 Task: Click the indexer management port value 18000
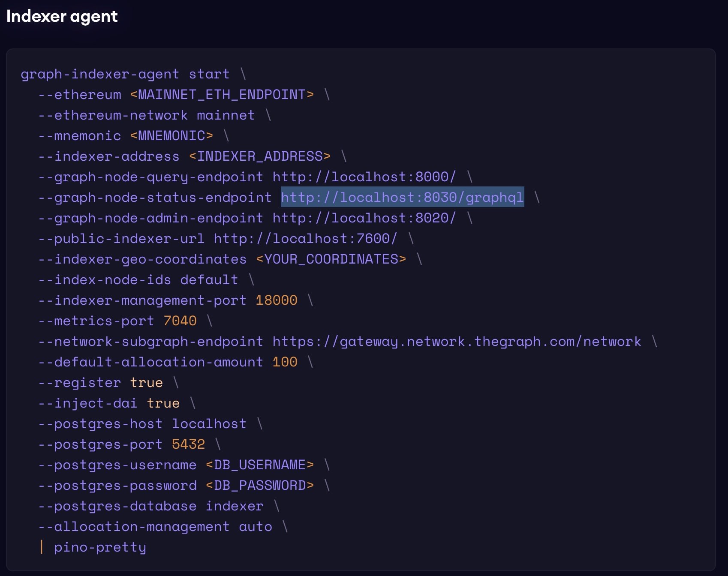[x=277, y=300]
